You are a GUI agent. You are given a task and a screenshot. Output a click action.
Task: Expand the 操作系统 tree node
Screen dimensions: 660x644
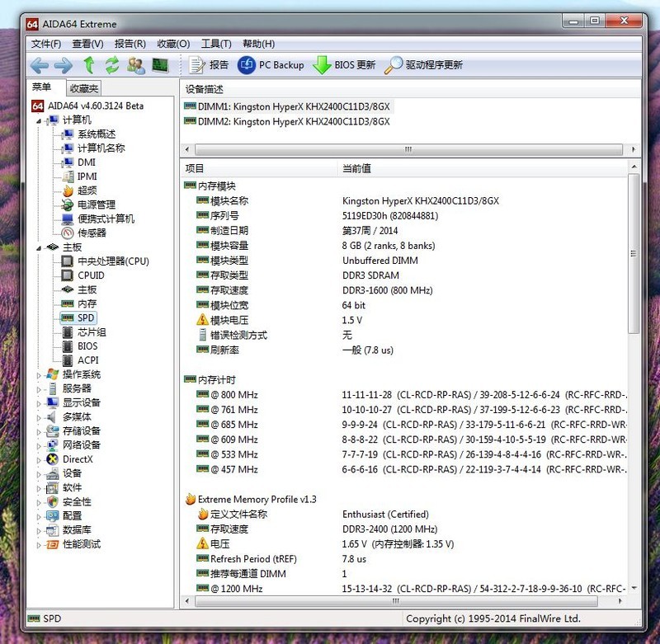coord(38,374)
